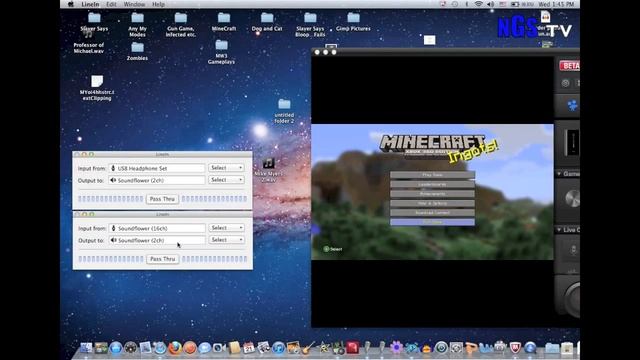Open iCal calendar from the Dock
Screen dimensions: 640x360
click(x=249, y=348)
